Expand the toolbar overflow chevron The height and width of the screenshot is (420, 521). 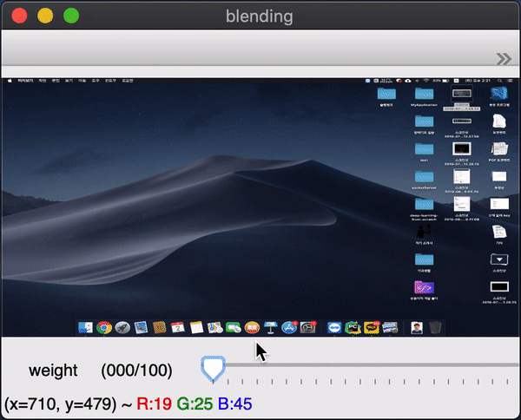pos(504,59)
